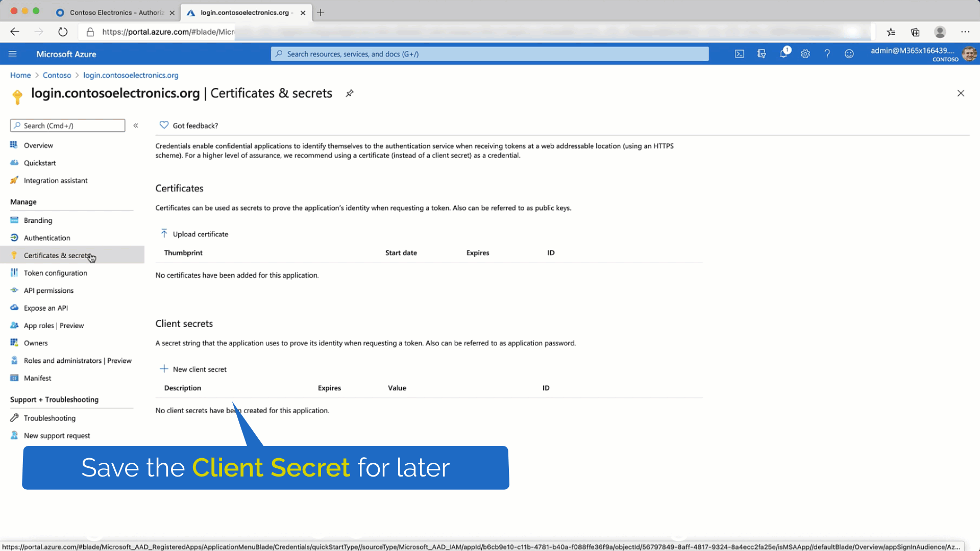This screenshot has width=980, height=551.
Task: Open the Azure hamburger portal menu
Action: click(13, 54)
